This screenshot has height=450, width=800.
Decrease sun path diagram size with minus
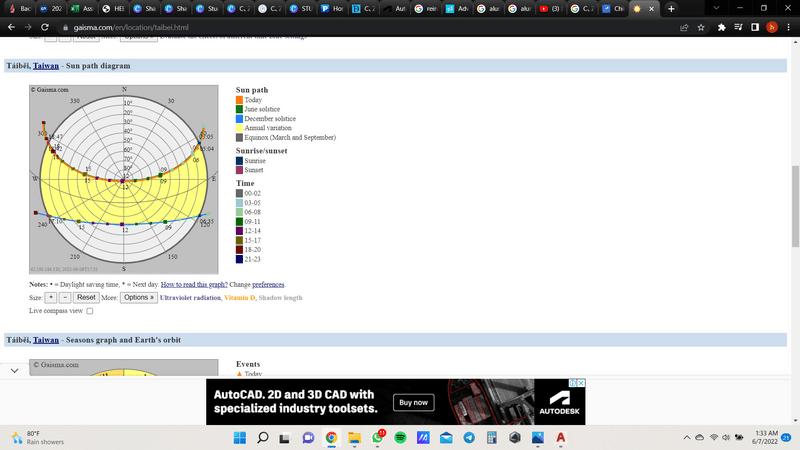65,297
